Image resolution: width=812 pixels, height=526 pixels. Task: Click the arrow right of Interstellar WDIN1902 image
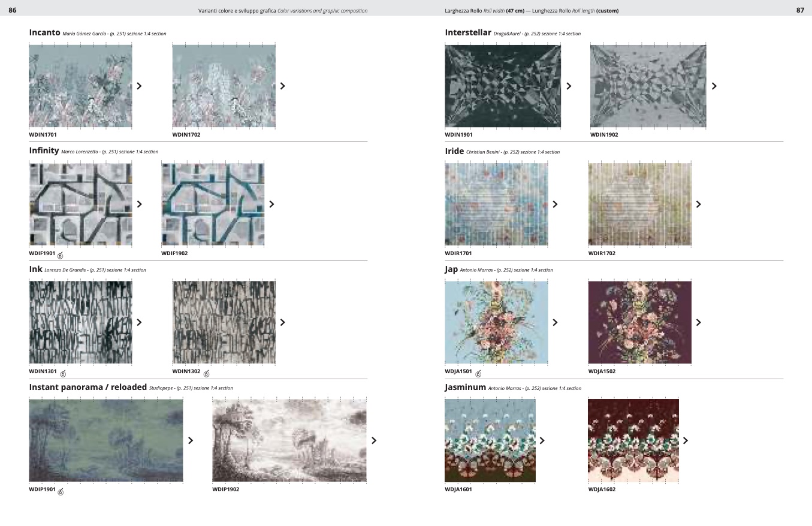pyautogui.click(x=714, y=86)
